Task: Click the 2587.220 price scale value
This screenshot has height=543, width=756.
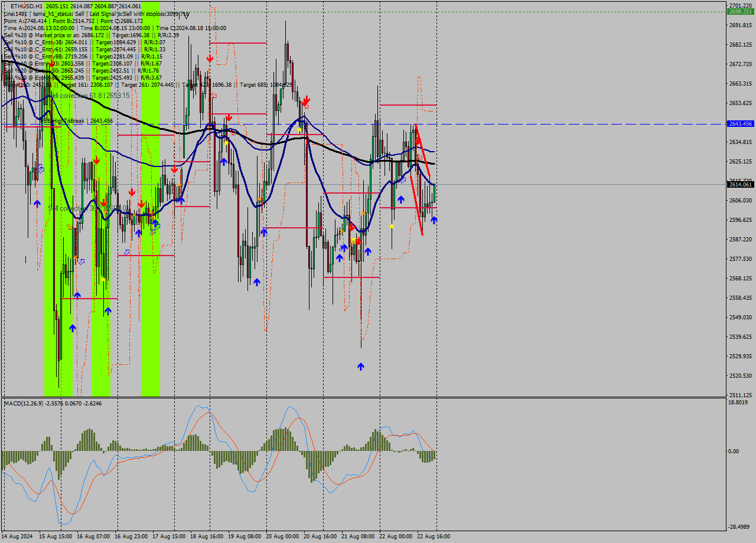Action: (x=741, y=239)
